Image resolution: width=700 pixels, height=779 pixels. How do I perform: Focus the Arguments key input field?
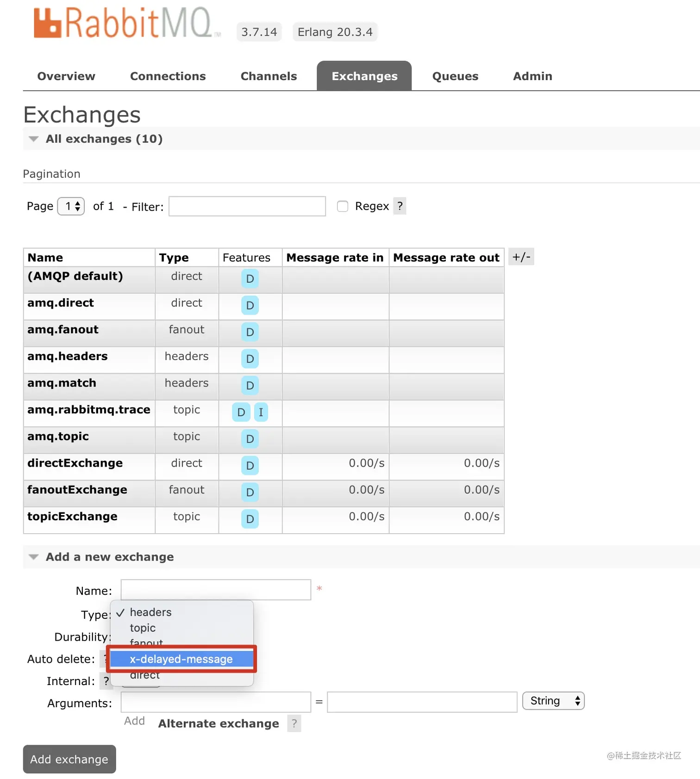point(216,702)
